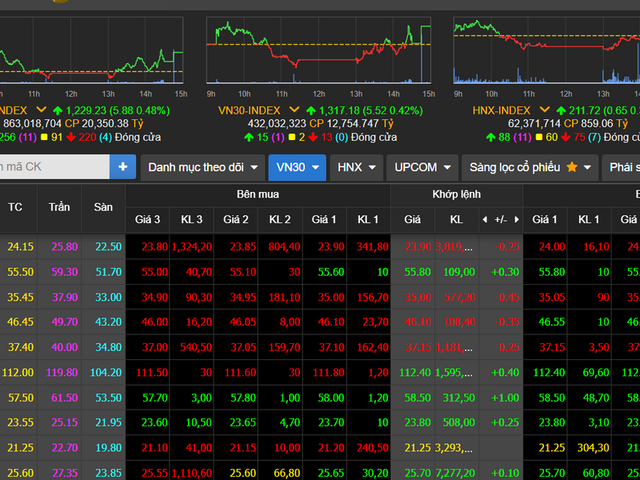
Task: Open the Phái sinh menu
Action: [x=623, y=167]
